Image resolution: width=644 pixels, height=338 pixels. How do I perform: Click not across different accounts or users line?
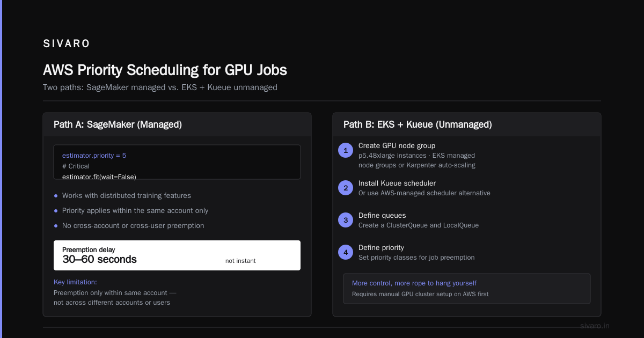coord(112,303)
